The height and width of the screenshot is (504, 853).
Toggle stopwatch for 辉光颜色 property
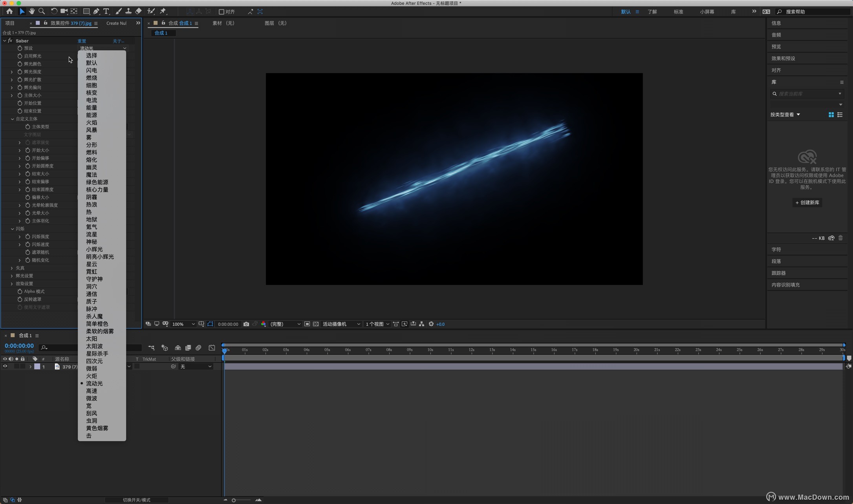coord(20,64)
